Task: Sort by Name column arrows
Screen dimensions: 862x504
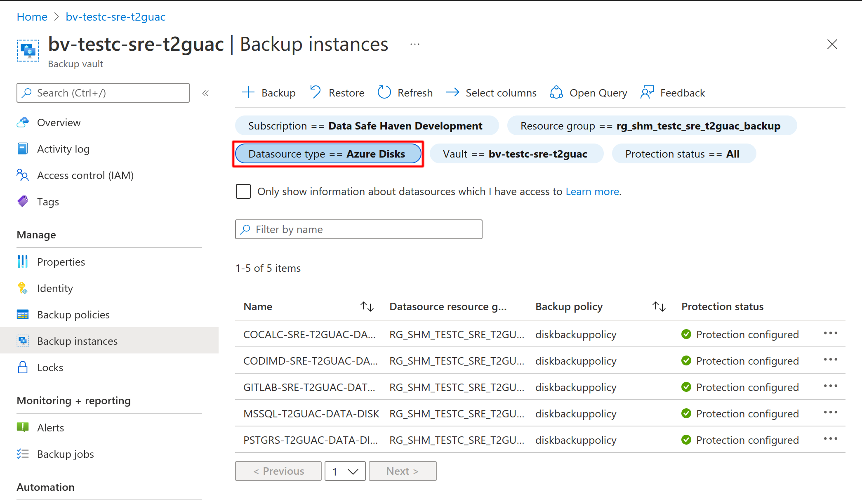Action: coord(367,306)
